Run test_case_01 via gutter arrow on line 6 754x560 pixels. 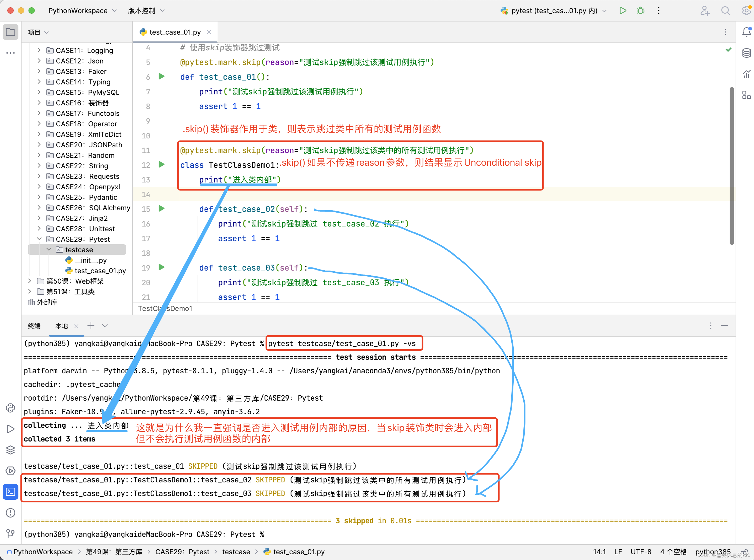(x=162, y=76)
